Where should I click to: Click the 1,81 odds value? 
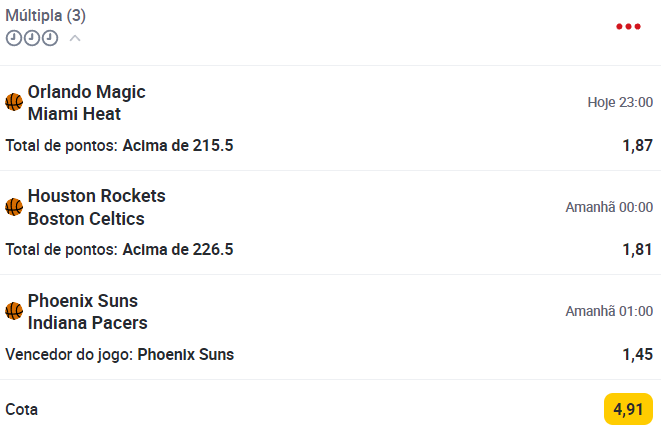point(637,249)
